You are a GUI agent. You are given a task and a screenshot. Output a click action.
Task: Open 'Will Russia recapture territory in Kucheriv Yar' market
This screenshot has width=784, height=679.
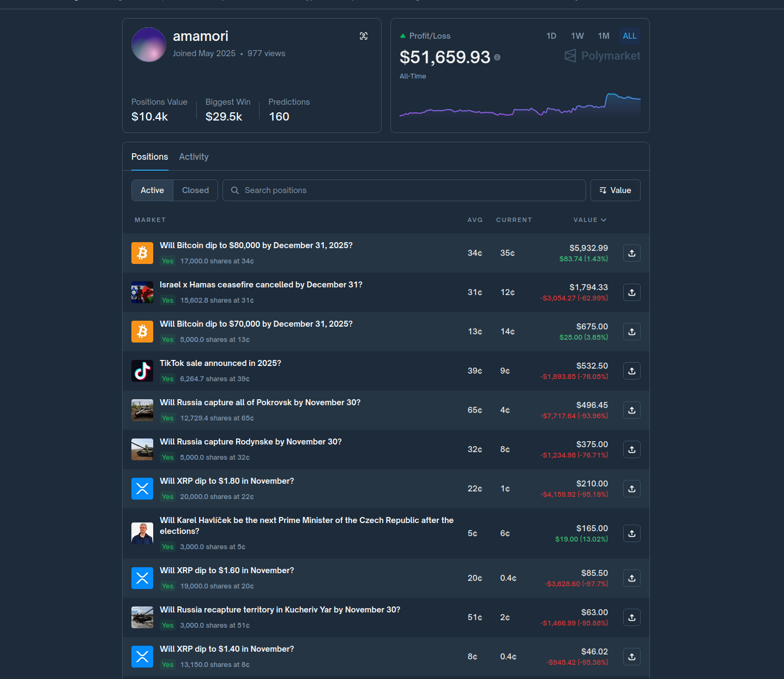point(280,610)
